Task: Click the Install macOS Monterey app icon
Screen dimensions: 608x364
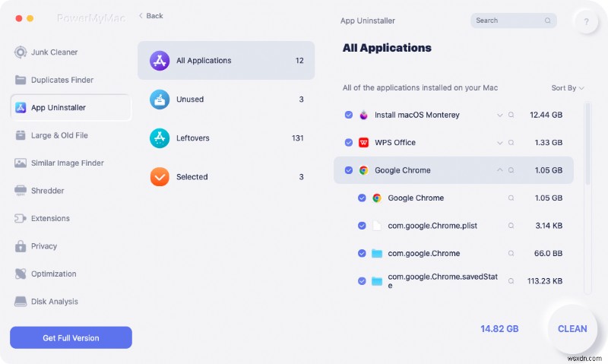Action: pyautogui.click(x=363, y=115)
